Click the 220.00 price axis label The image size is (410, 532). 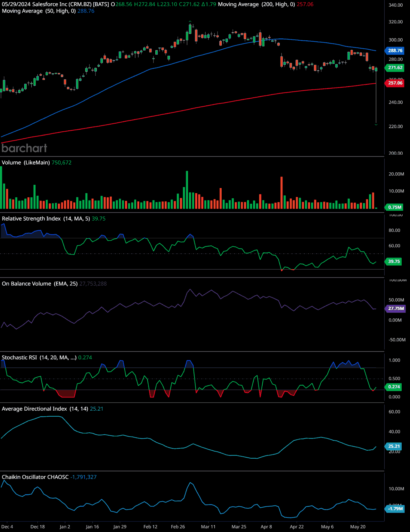point(396,127)
